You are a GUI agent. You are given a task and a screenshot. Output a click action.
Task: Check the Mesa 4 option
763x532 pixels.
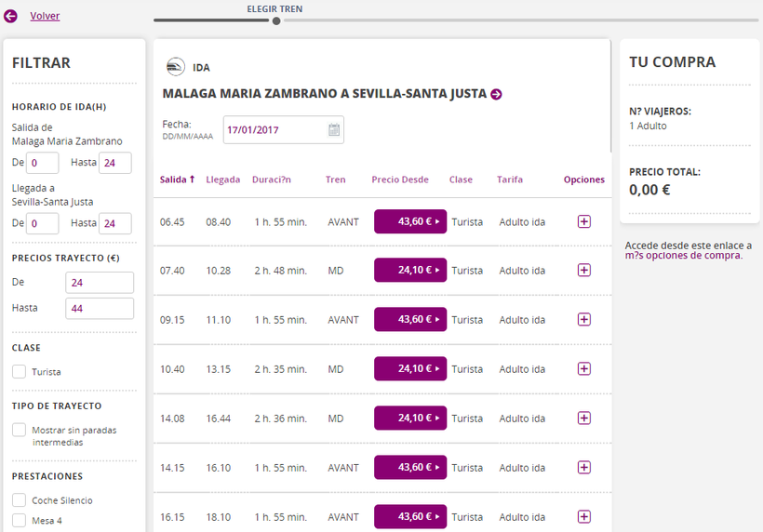19,520
